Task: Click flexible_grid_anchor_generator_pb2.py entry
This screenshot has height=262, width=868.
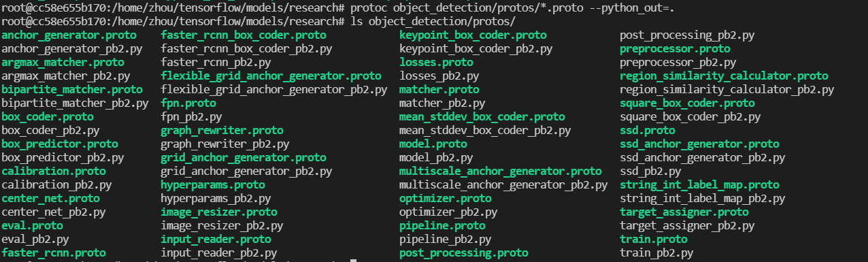Action: (x=273, y=89)
